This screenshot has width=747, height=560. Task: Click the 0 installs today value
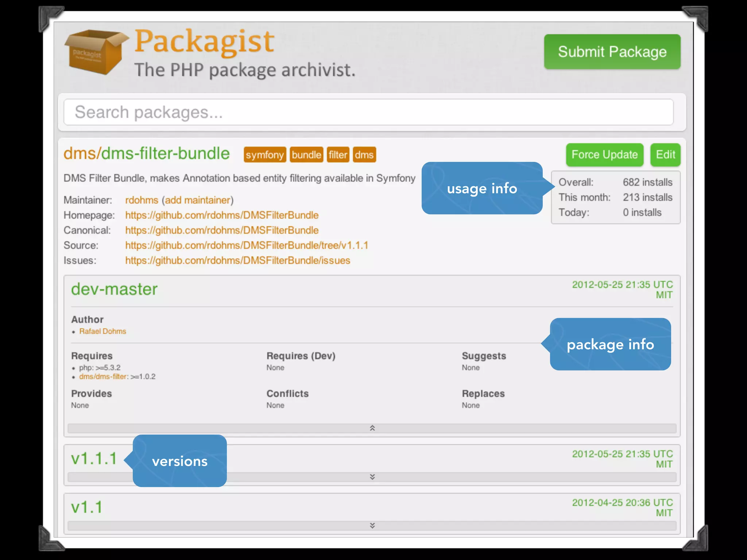(642, 213)
